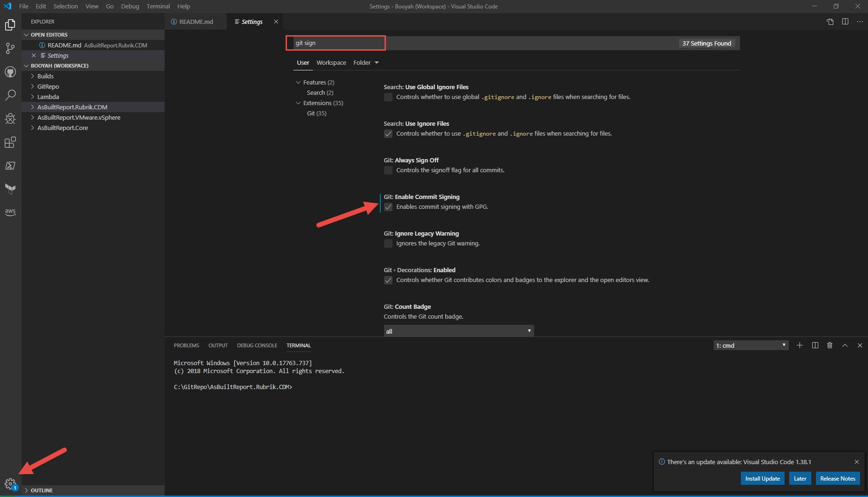Select the AsBuiltReport.Rubrik.CDM folder
Image resolution: width=868 pixels, height=497 pixels.
(93, 107)
